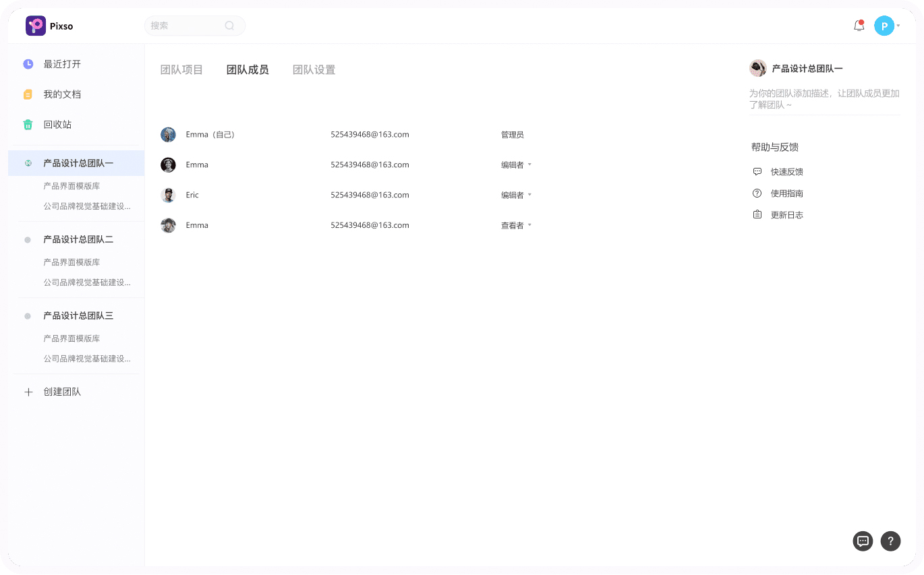924x575 pixels.
Task: Go to My Documents (我的文档)
Action: (x=62, y=94)
